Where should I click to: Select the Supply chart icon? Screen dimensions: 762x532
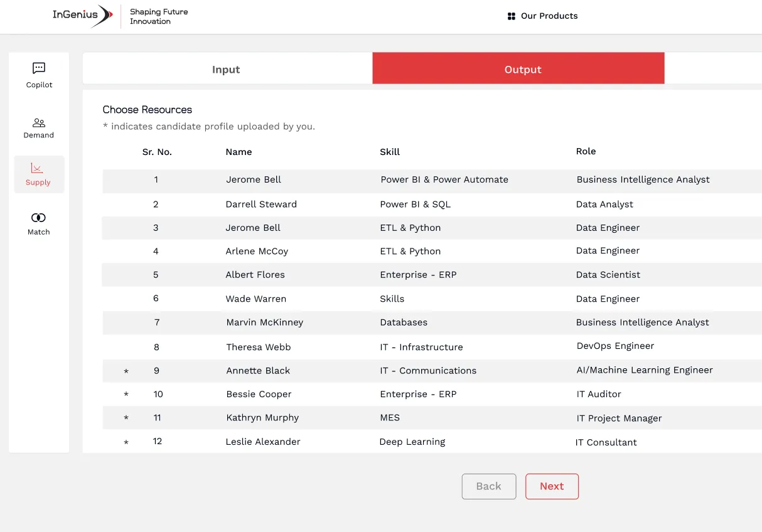[x=37, y=168]
